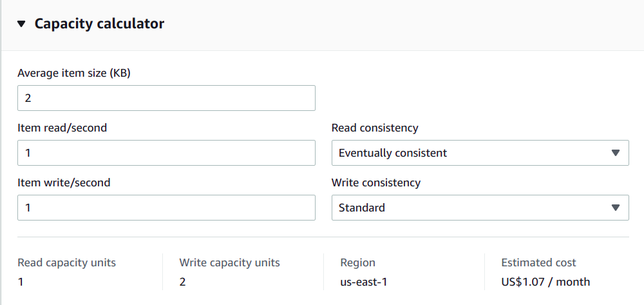Click the Write consistency dropdown arrow icon
644x305 pixels.
(615, 208)
